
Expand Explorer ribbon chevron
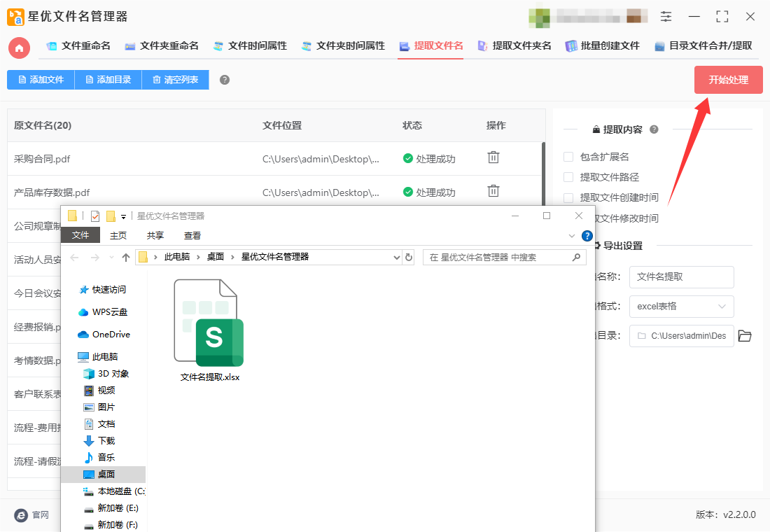[572, 236]
